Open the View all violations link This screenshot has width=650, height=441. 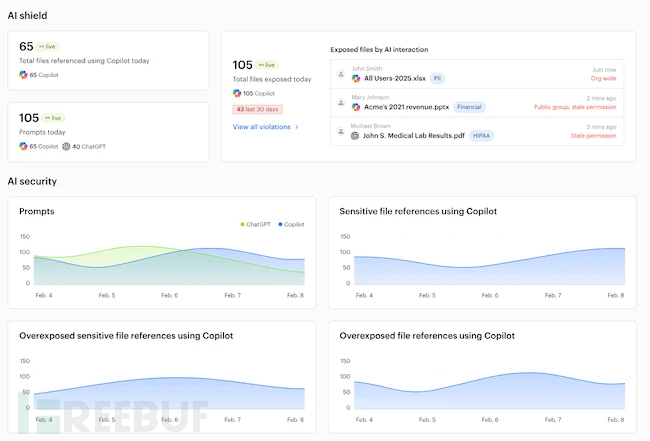(261, 127)
